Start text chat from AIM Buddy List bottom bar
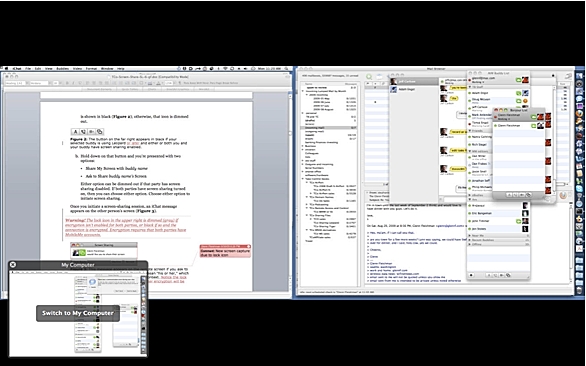Viewport: 586px width, 366px height. click(x=489, y=275)
